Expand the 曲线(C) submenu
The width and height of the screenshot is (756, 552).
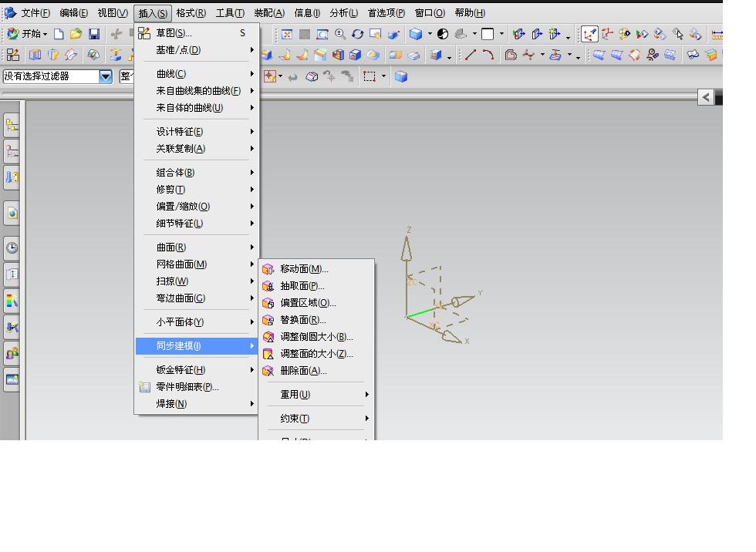click(197, 74)
